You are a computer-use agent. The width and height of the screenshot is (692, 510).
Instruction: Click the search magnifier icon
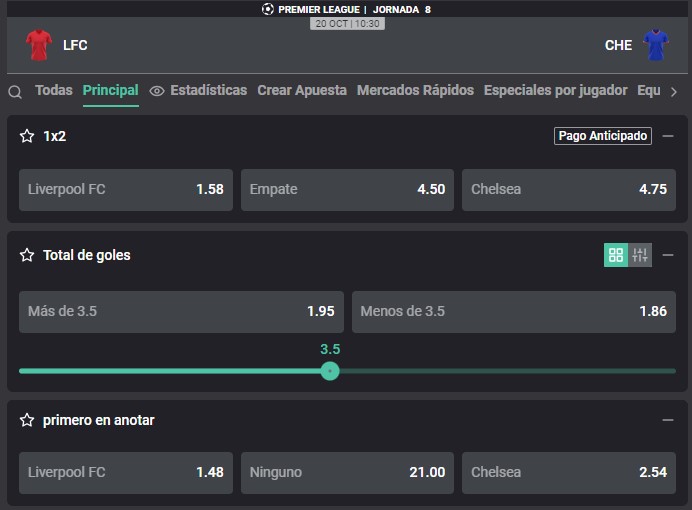pos(15,92)
